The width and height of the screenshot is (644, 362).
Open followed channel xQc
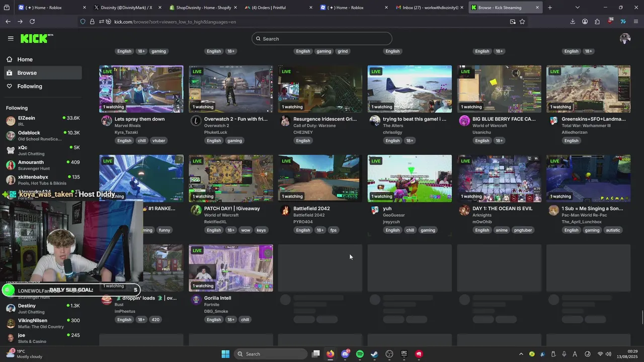(x=43, y=150)
